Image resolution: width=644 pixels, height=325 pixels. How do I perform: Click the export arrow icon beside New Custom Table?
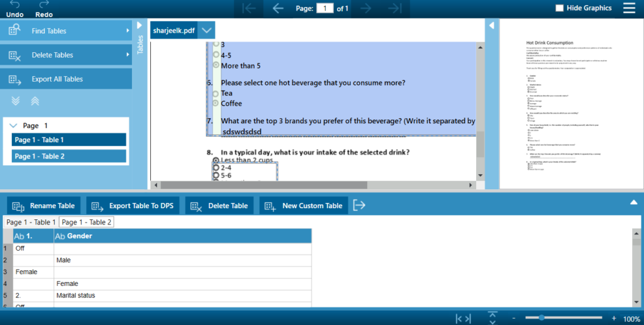coord(359,206)
